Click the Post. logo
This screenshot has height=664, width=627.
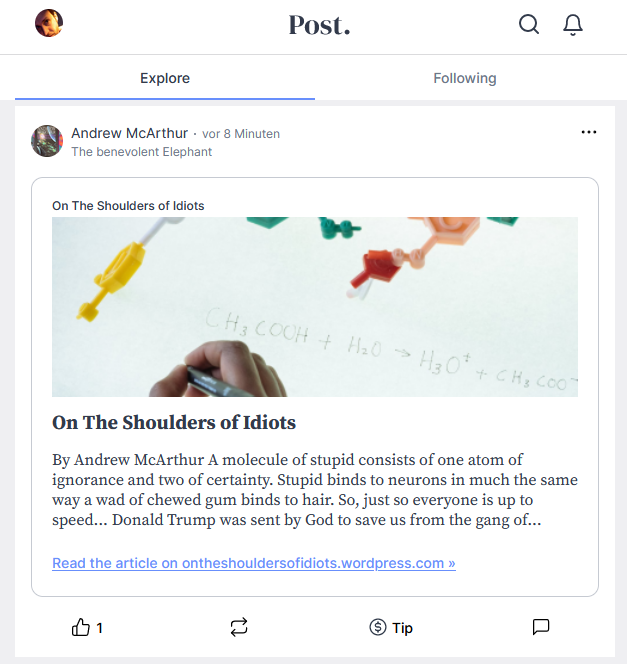pos(320,25)
